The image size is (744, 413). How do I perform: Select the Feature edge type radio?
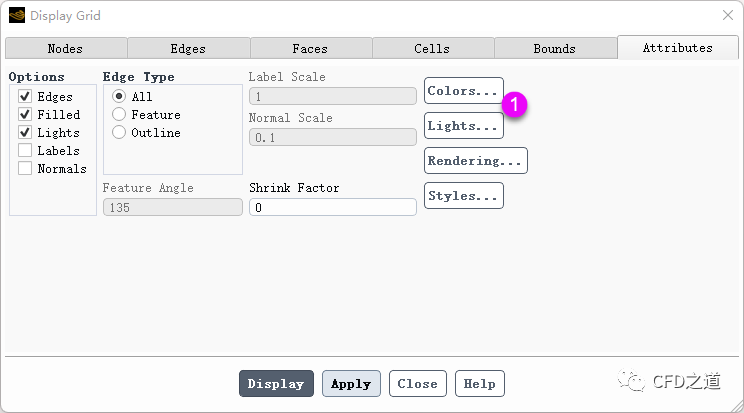[119, 115]
